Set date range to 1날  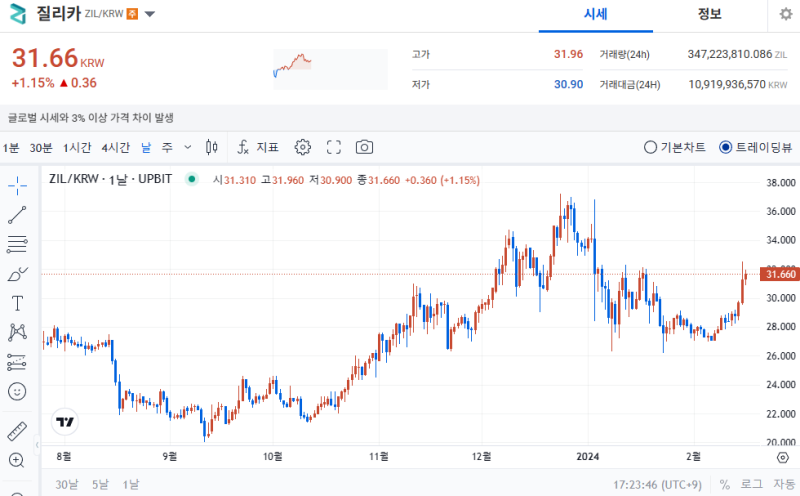coord(131,484)
